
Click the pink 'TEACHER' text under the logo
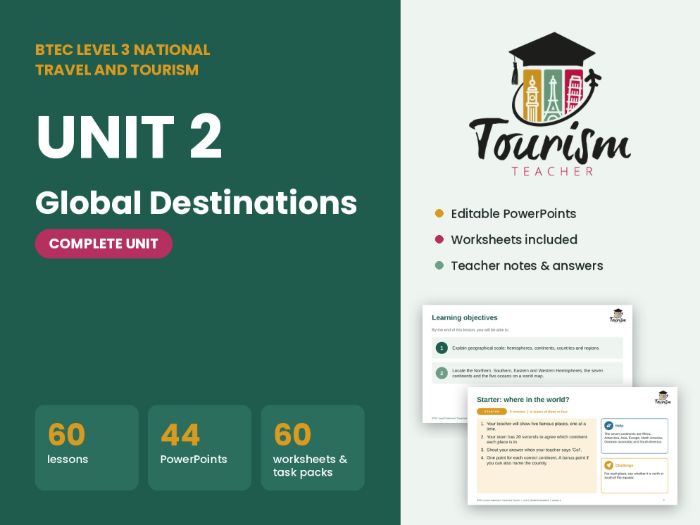552,171
